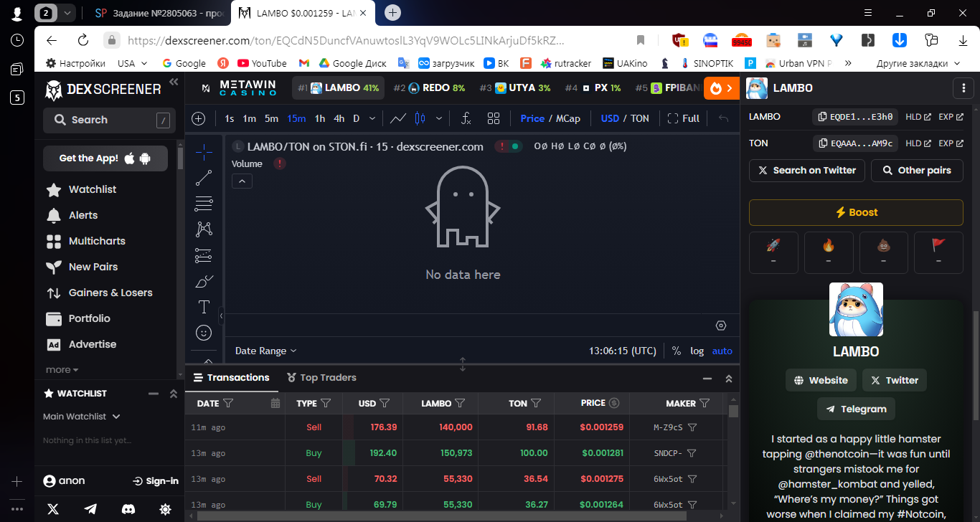
Task: Switch to the Top Traders tab
Action: coord(321,377)
